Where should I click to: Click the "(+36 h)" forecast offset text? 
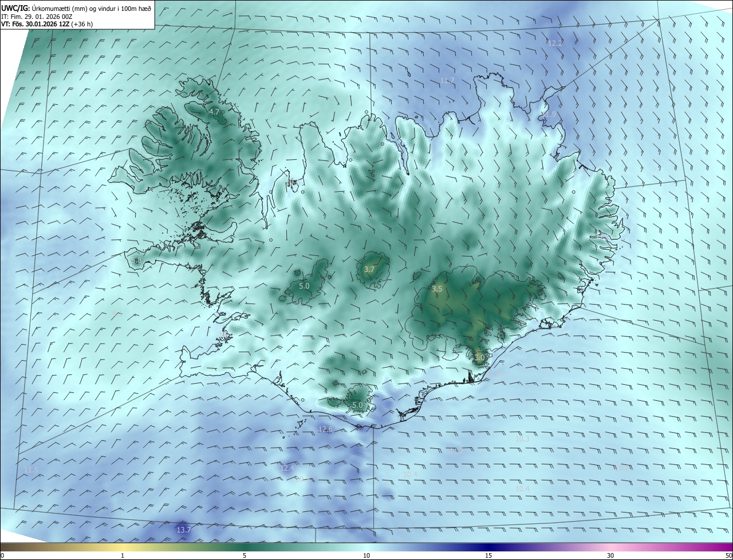point(82,25)
